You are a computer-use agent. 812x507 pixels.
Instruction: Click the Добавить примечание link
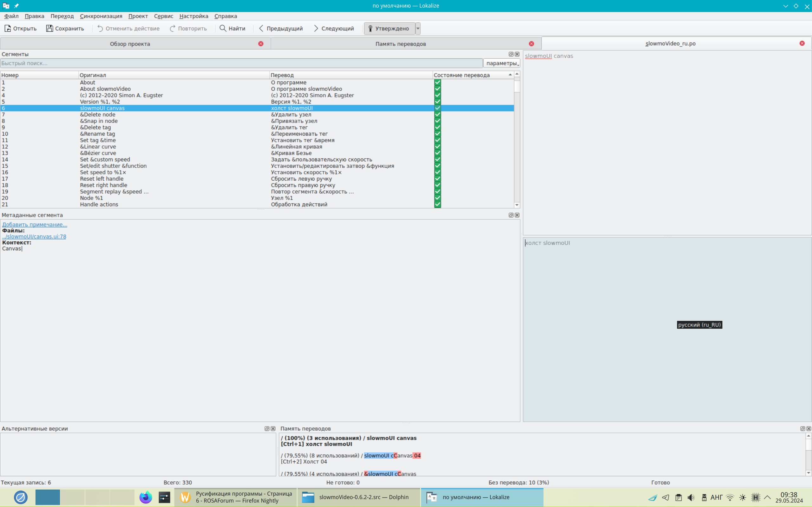point(35,224)
